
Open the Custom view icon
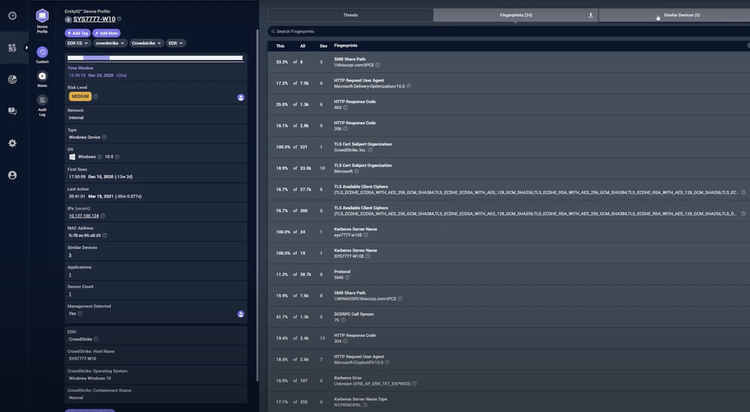pos(42,52)
